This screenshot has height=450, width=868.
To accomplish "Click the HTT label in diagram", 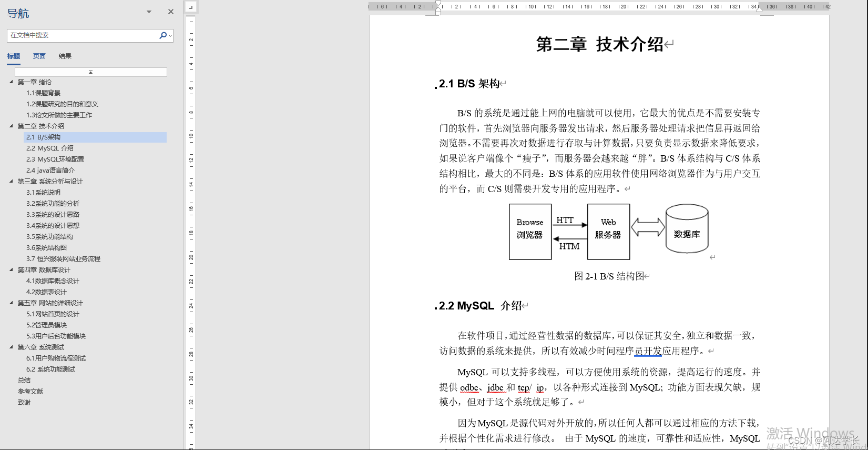I will point(565,220).
